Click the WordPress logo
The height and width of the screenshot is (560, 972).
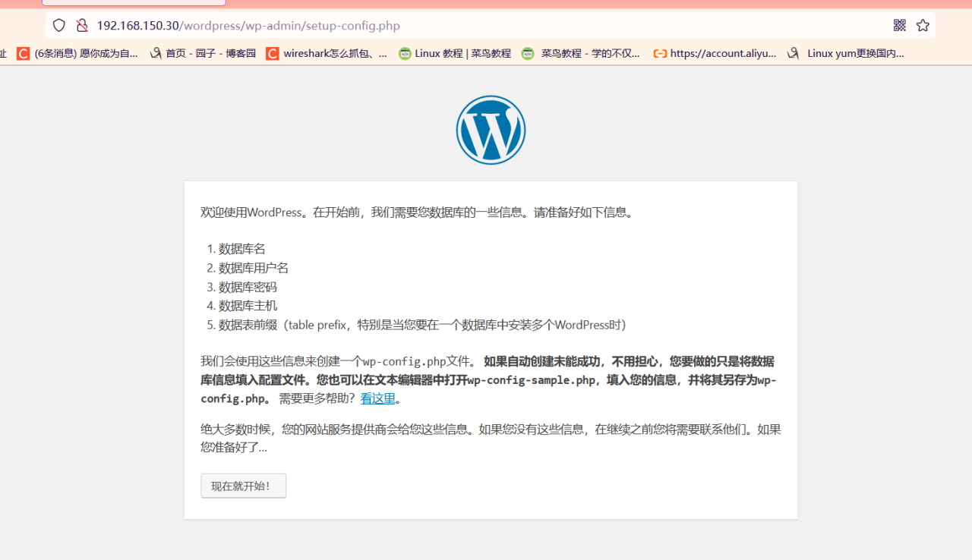pos(491,130)
